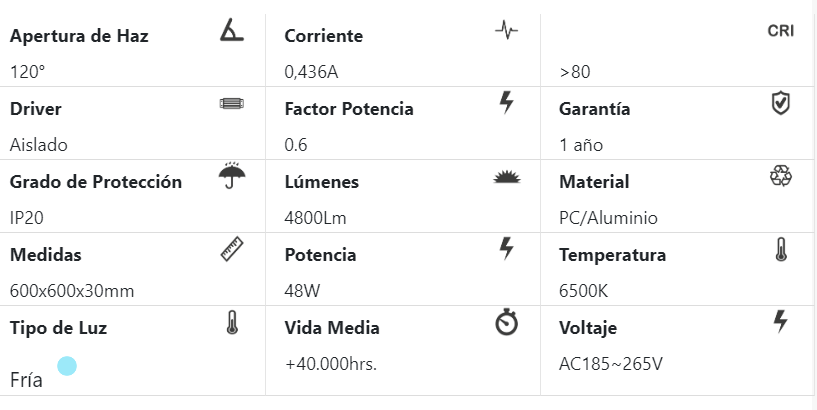
Task: Click the CRI badge icon
Action: pyautogui.click(x=781, y=31)
